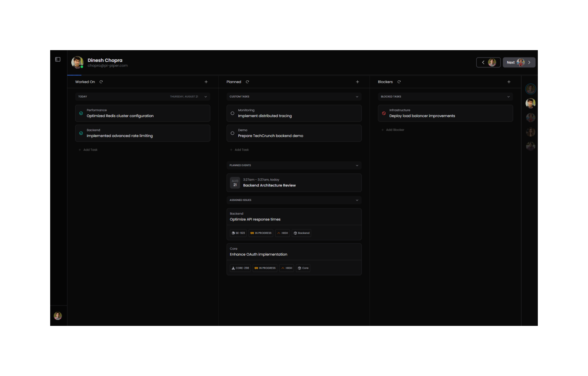Select the Implement distributed tracing title
Screen dimensions: 588x376
point(265,116)
